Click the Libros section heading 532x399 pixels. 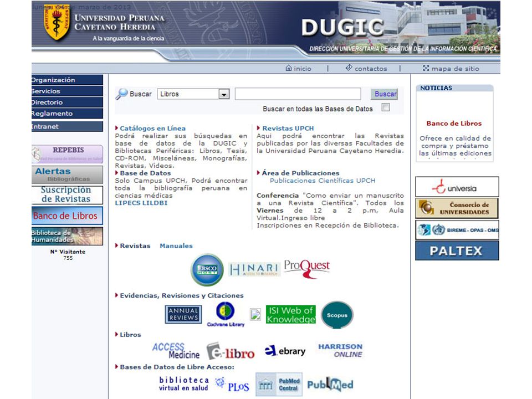(130, 335)
